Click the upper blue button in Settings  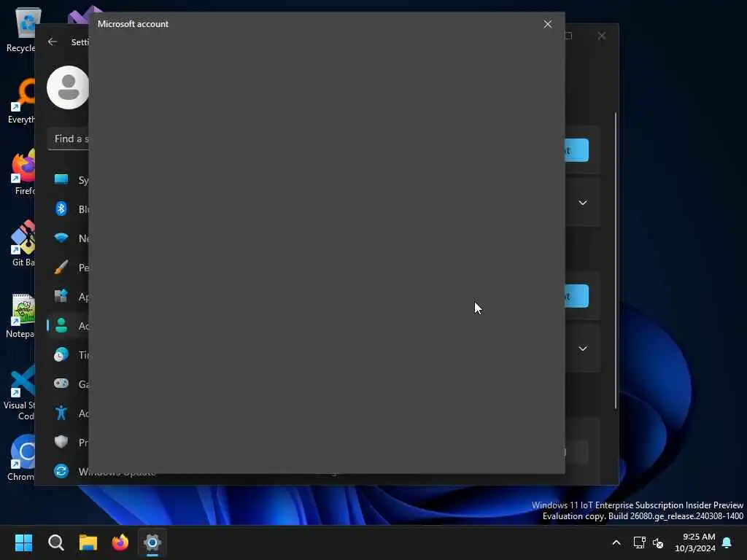point(576,150)
